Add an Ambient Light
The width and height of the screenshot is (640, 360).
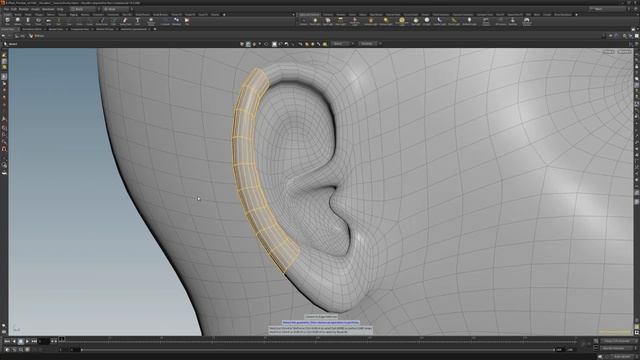point(469,21)
